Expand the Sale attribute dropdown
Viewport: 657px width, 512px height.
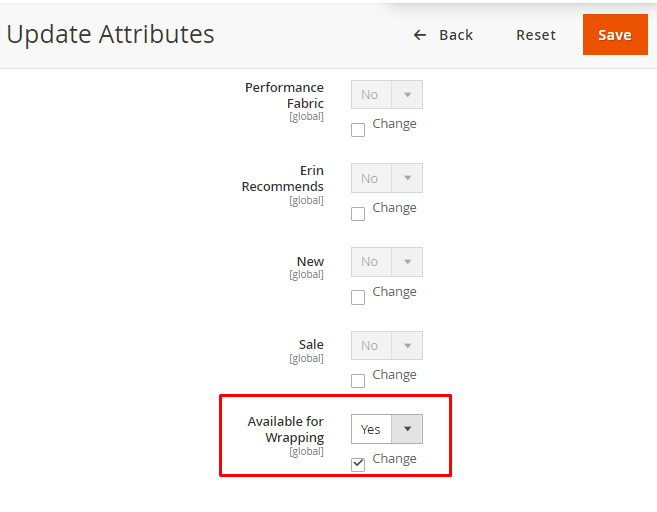point(386,346)
